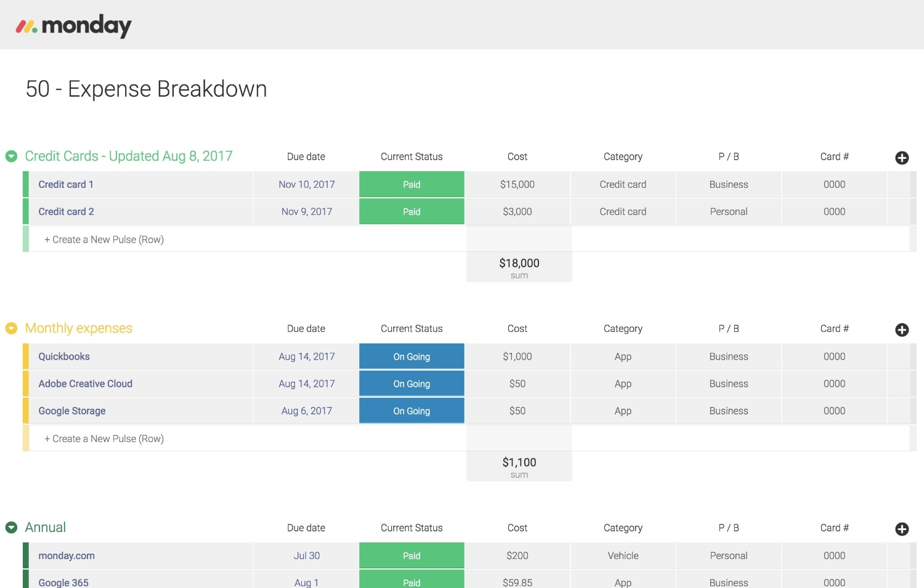Collapse the Credit Cards group
Image resolution: width=924 pixels, height=588 pixels.
[x=11, y=156]
